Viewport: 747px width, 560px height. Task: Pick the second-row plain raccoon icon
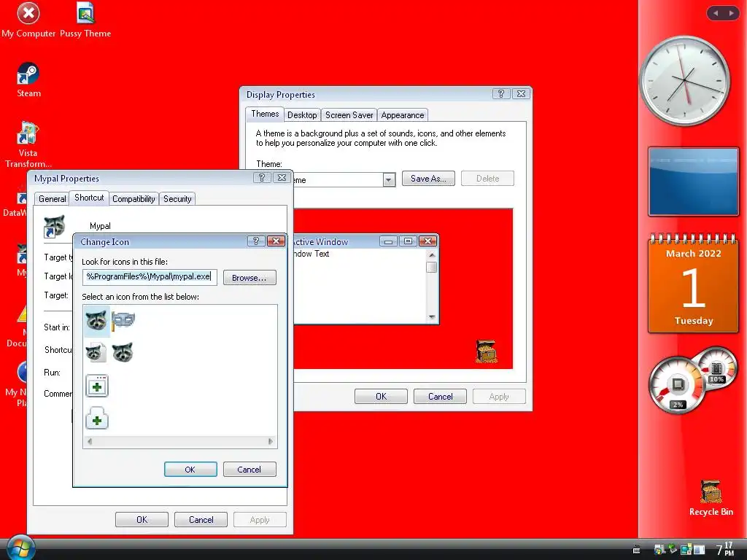tap(123, 353)
